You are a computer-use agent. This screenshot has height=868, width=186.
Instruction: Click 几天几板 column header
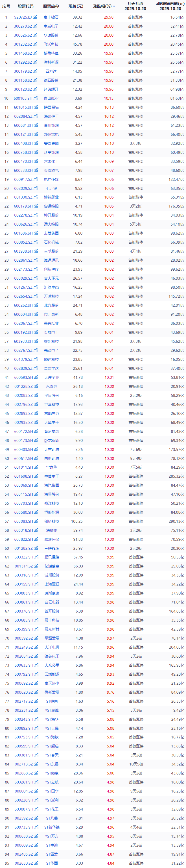tap(135, 6)
